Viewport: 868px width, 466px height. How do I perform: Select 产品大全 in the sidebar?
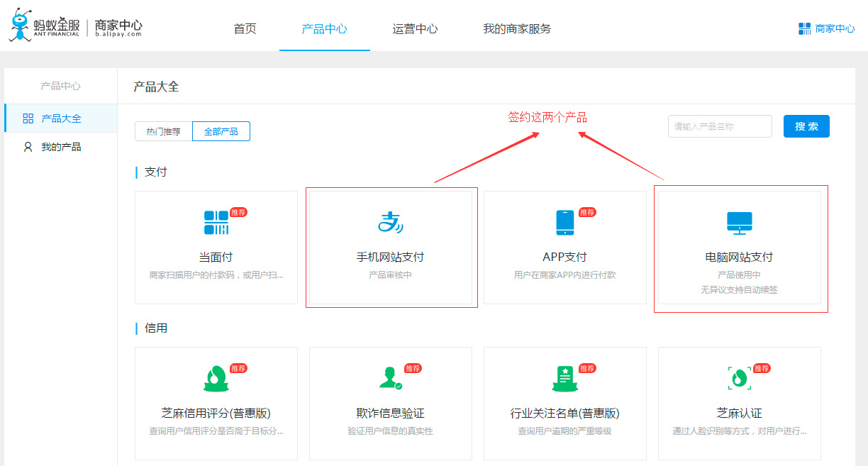tap(61, 118)
